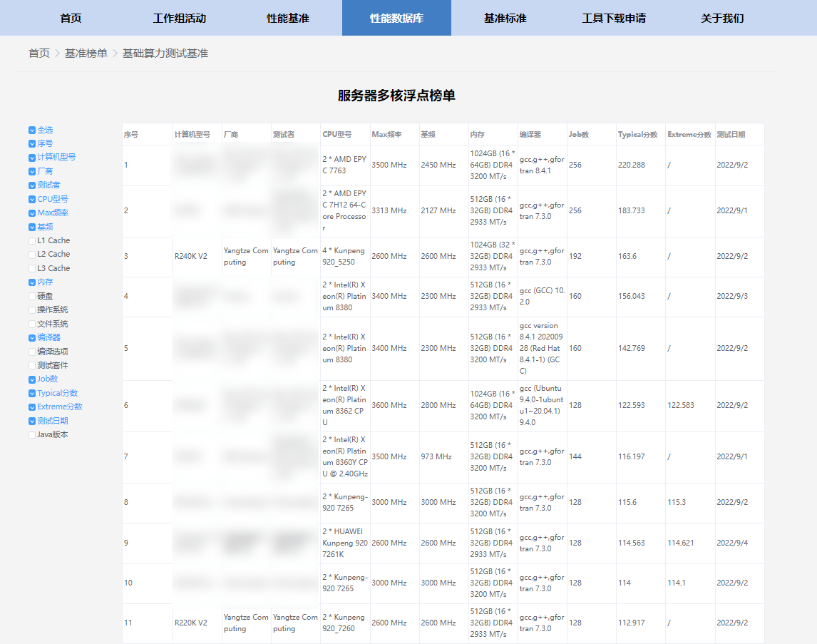817x644 pixels.
Task: Click the Typical score 156.043
Action: tap(631, 296)
